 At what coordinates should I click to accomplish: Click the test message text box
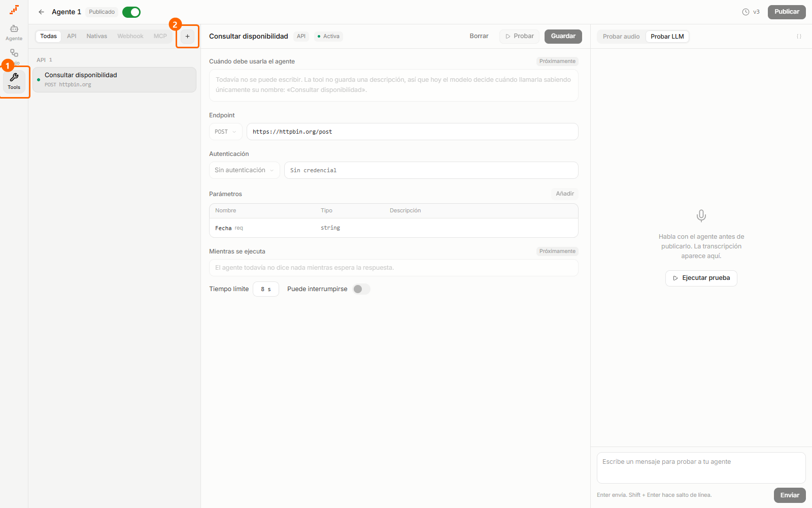(x=701, y=468)
